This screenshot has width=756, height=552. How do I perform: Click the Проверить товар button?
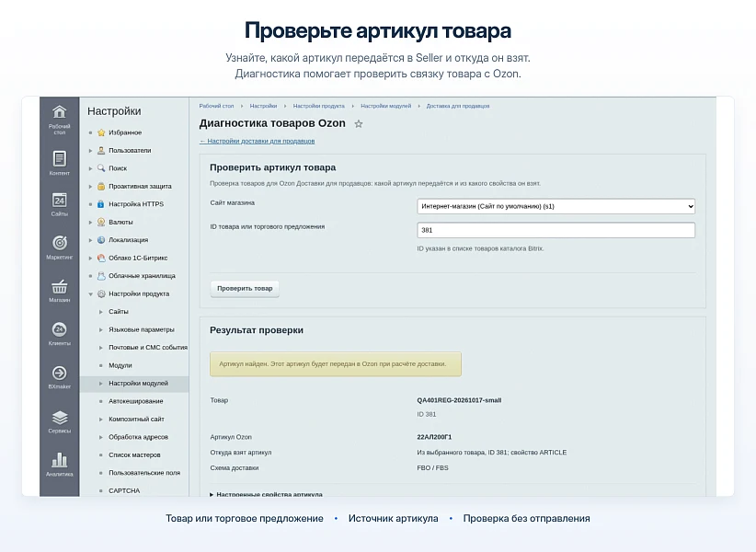[x=245, y=288]
